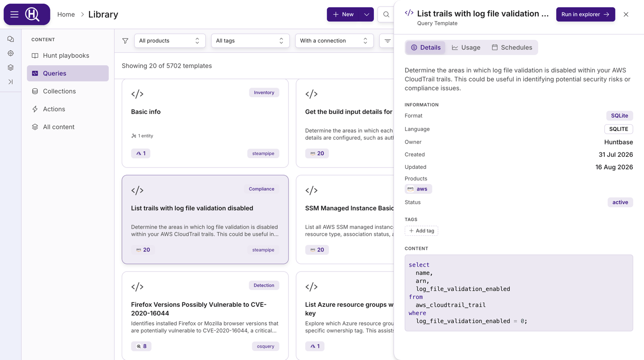Image resolution: width=644 pixels, height=360 pixels.
Task: Close the query template details panel
Action: click(x=626, y=14)
